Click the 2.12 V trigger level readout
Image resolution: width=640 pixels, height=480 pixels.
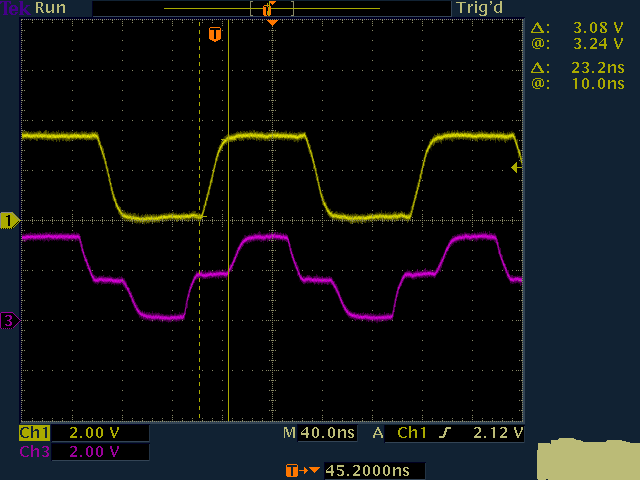500,433
